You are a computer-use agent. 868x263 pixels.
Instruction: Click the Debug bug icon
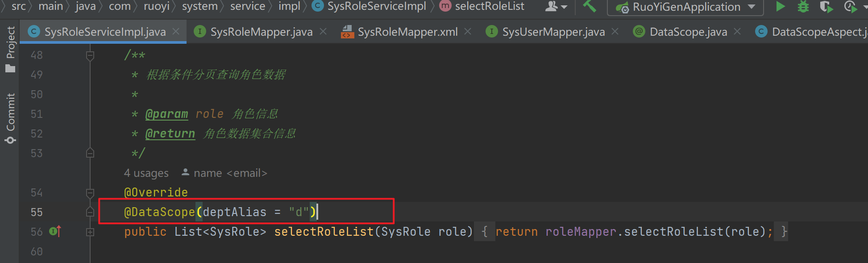pyautogui.click(x=803, y=6)
